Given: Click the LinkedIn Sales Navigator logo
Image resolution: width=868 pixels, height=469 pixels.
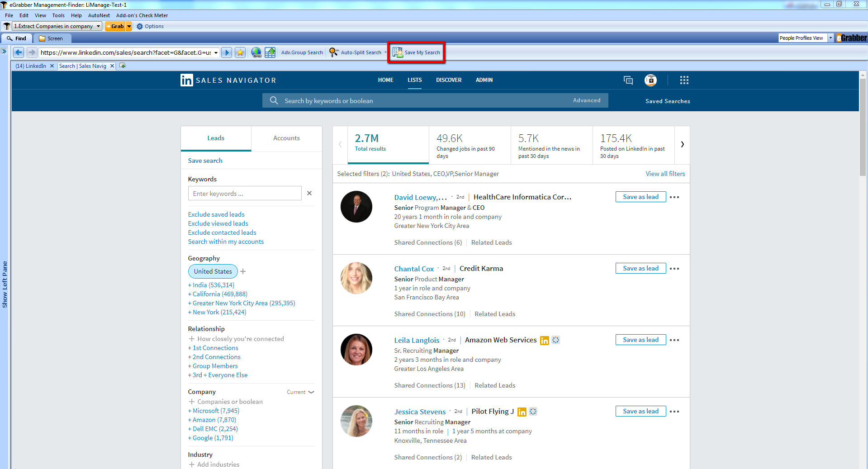Looking at the screenshot, I should click(x=228, y=80).
